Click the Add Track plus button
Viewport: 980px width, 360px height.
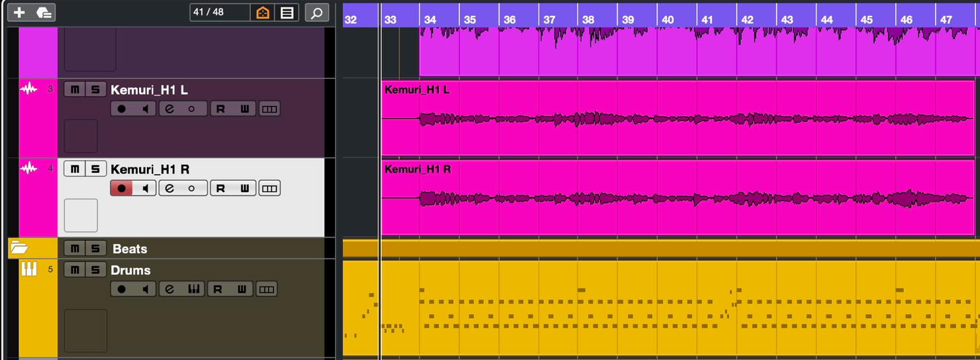(19, 13)
